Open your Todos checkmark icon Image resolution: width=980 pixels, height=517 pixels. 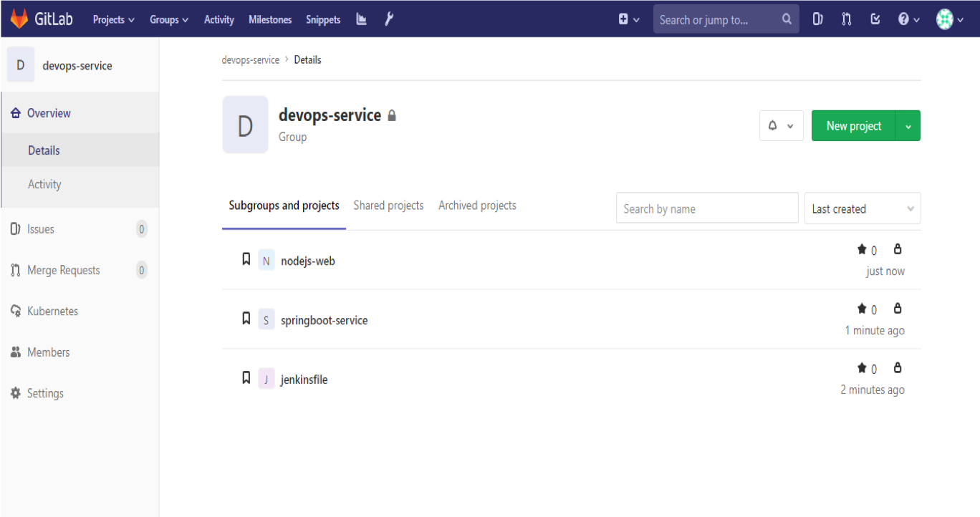coord(875,19)
